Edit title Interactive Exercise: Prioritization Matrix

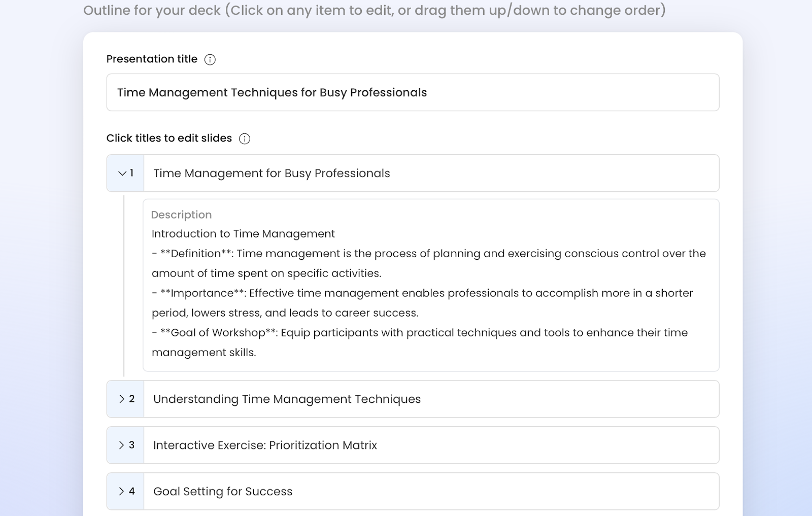[x=431, y=445]
